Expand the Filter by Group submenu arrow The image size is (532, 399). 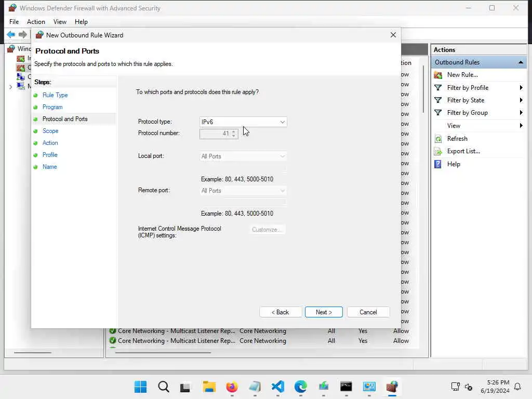point(521,113)
